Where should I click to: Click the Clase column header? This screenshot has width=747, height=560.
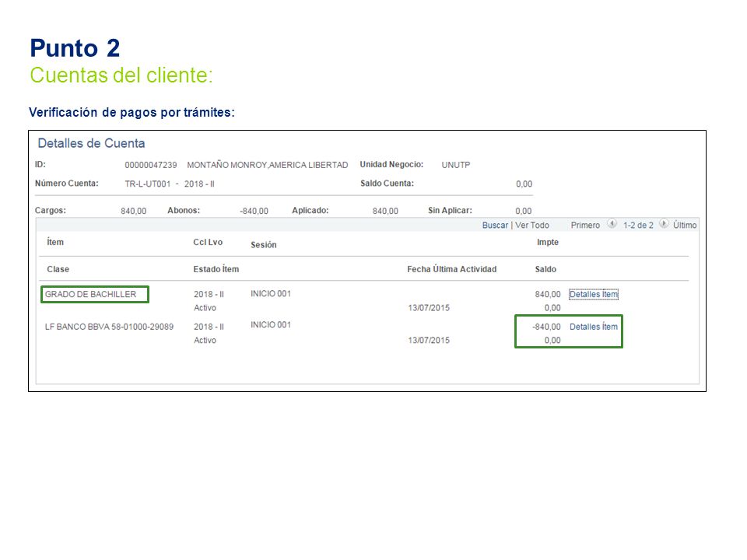point(58,269)
